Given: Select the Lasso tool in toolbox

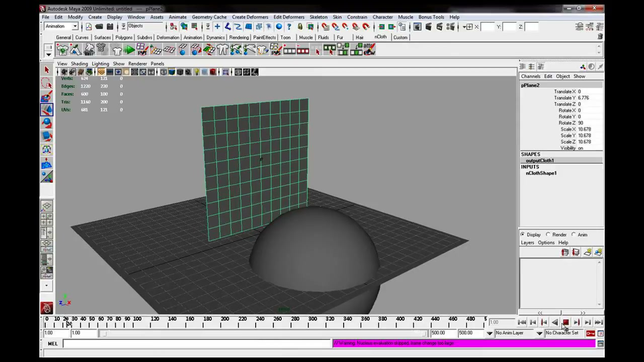Looking at the screenshot, I should tap(47, 83).
